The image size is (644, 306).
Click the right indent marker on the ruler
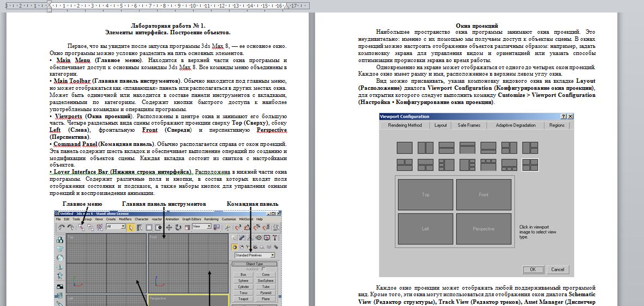[x=287, y=8]
